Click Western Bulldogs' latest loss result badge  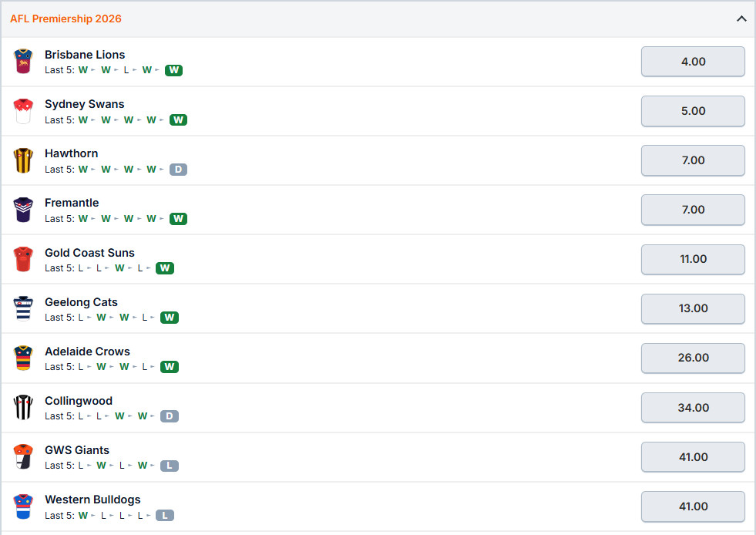[x=164, y=515]
